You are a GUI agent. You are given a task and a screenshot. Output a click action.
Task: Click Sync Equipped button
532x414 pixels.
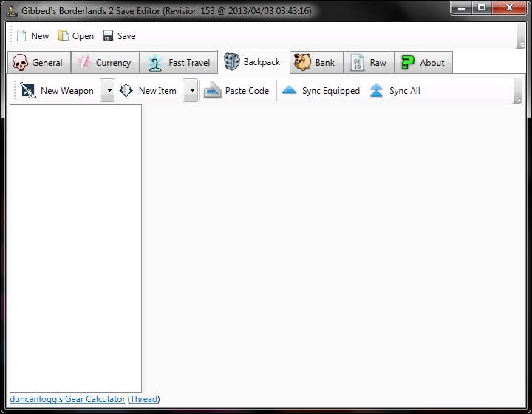pyautogui.click(x=321, y=91)
